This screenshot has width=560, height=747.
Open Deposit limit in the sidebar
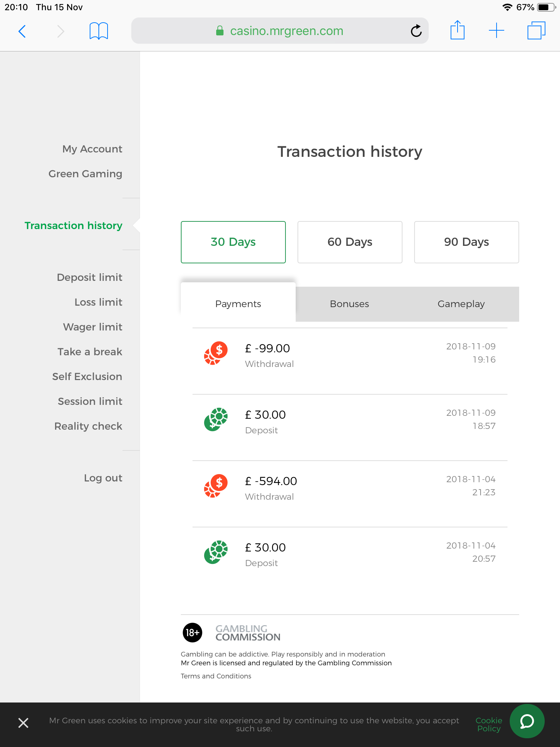(90, 277)
